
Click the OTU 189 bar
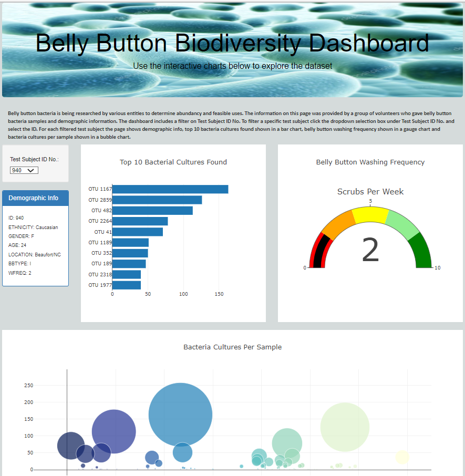click(129, 264)
